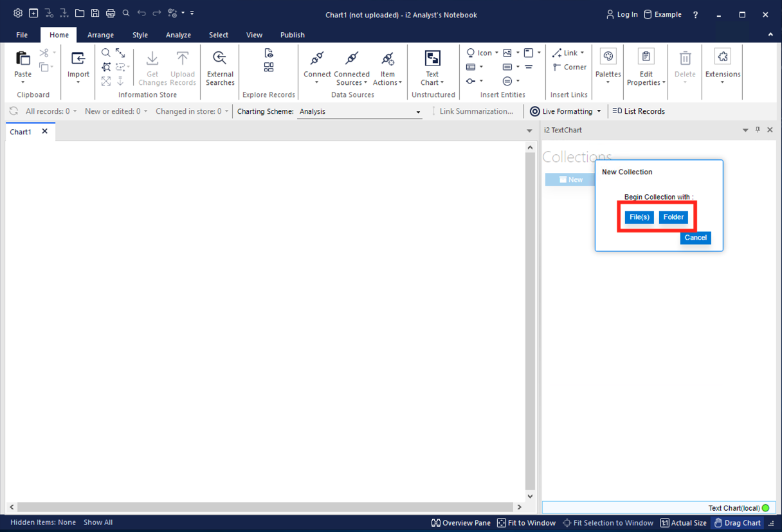Close the i2 TextChart panel
The width and height of the screenshot is (782, 532).
tap(770, 130)
